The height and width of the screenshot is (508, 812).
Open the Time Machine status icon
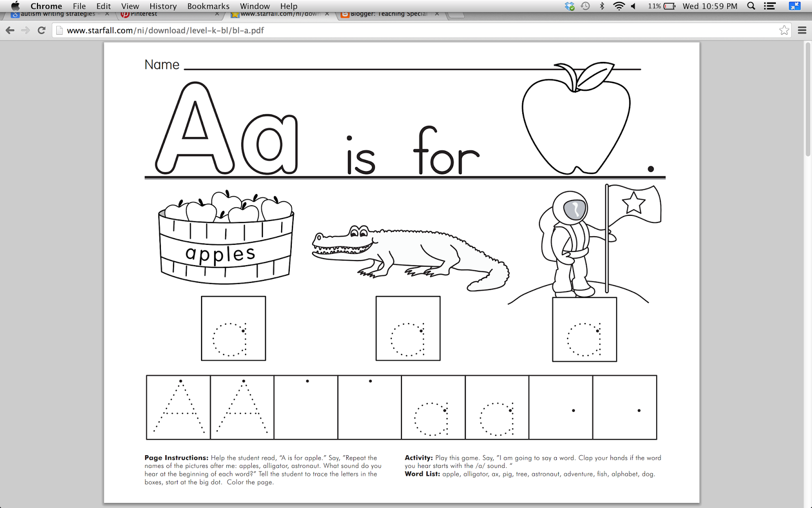(x=585, y=6)
